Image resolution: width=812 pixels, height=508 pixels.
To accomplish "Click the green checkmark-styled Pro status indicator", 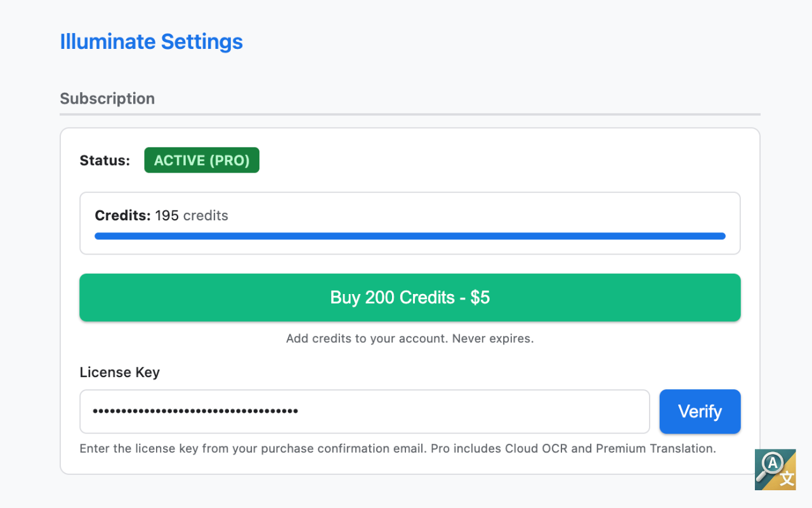I will click(201, 160).
